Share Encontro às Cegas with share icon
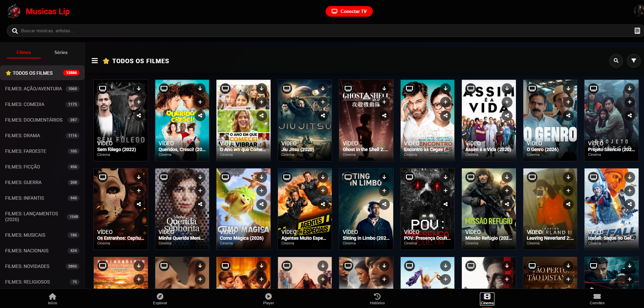The image size is (644, 308). (446, 115)
